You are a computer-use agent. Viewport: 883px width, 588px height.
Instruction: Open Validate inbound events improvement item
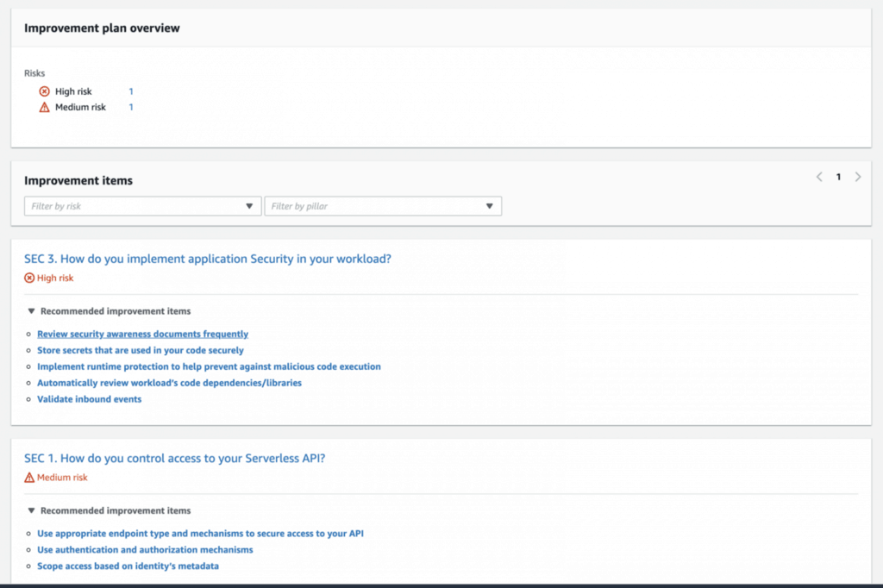(x=89, y=399)
